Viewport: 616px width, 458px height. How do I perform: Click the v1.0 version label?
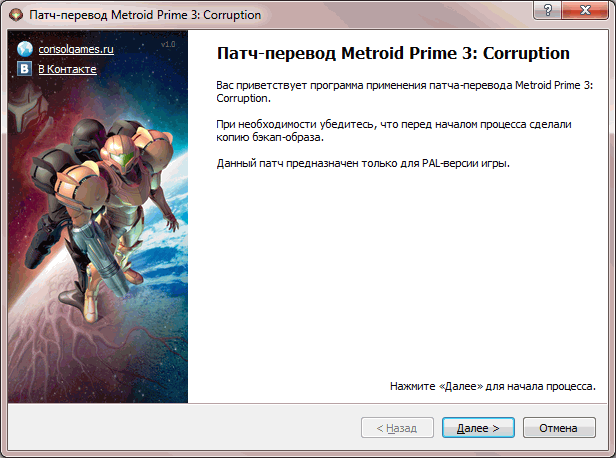(168, 44)
